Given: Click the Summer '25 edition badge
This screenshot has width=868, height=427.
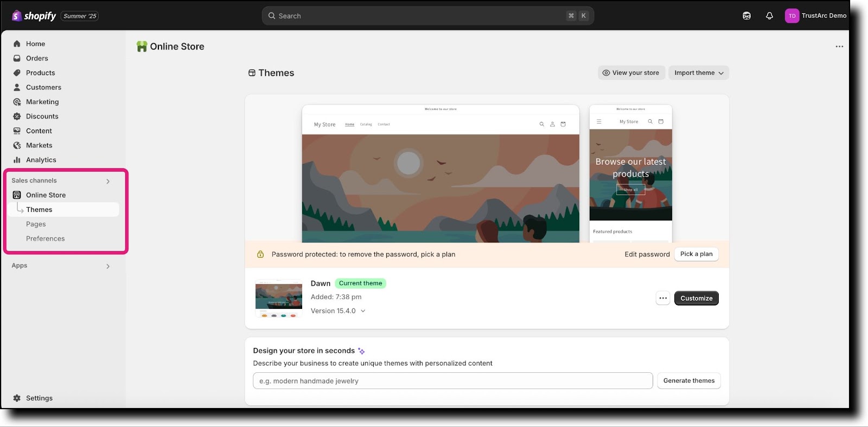Looking at the screenshot, I should pos(80,16).
